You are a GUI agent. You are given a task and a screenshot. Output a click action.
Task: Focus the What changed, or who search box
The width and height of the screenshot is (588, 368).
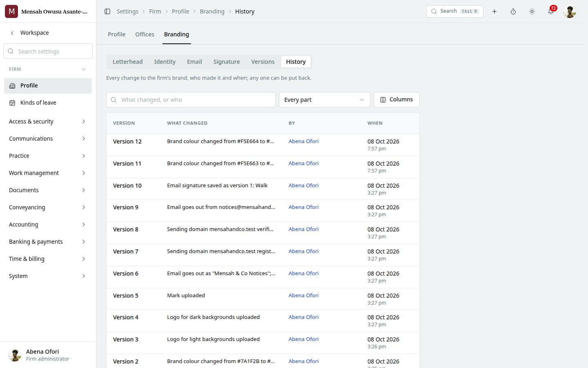(x=191, y=100)
